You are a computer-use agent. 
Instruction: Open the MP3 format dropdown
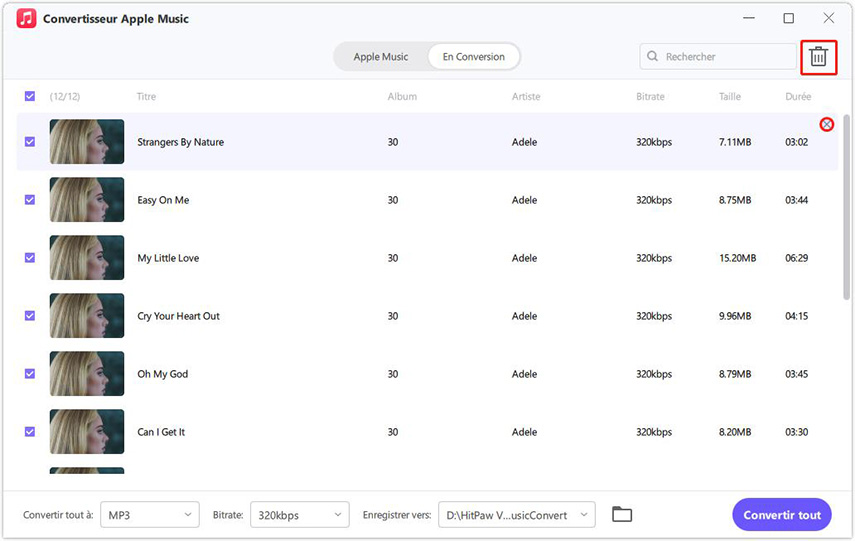tap(150, 515)
